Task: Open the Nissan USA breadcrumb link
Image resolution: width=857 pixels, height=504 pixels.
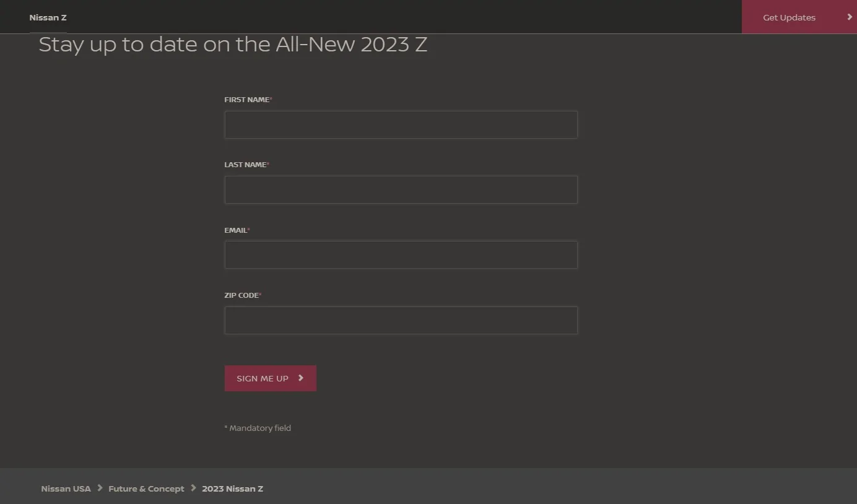Action: [66, 489]
